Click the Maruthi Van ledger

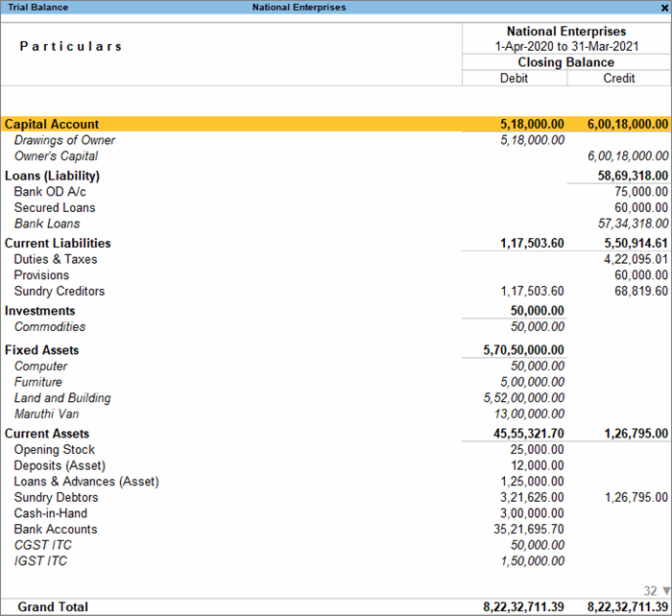click(49, 414)
